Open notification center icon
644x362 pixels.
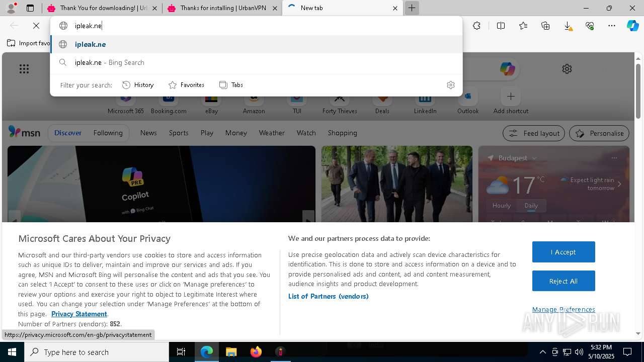(x=627, y=352)
